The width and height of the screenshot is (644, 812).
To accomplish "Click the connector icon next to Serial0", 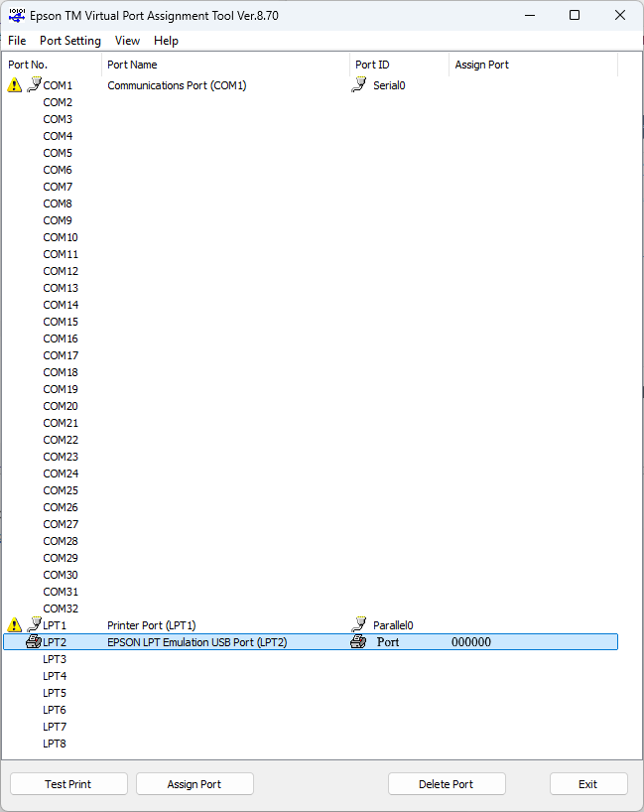I will point(359,84).
